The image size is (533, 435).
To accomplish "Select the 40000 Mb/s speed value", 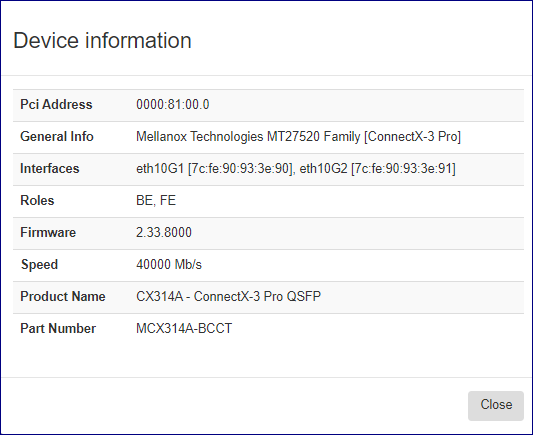I will (169, 264).
